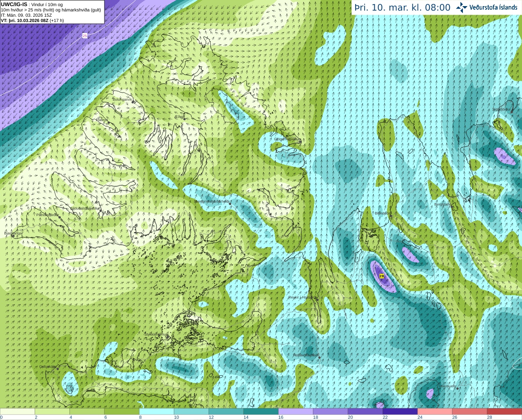Click the Reykir í Hrútafirði station label

point(303,297)
